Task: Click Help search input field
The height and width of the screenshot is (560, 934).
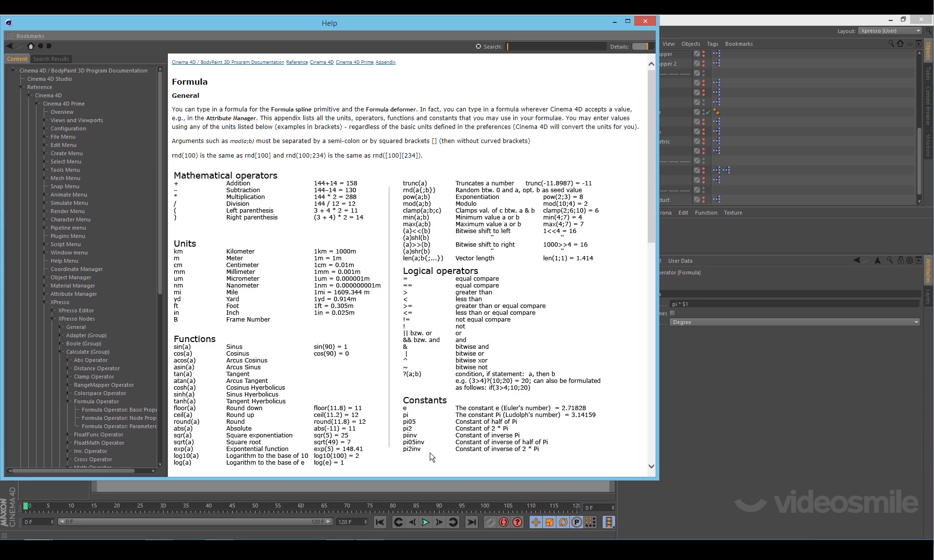Action: pos(555,46)
